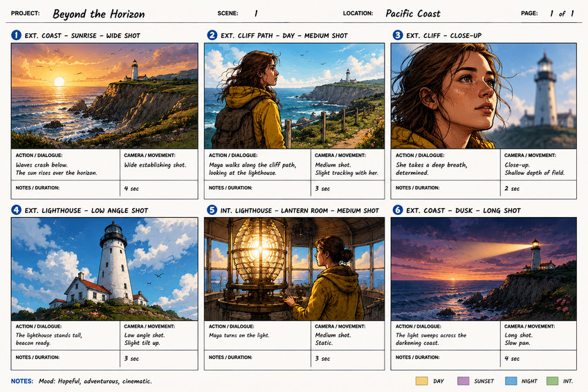Click the location 'Pacific Coast'

tap(413, 14)
